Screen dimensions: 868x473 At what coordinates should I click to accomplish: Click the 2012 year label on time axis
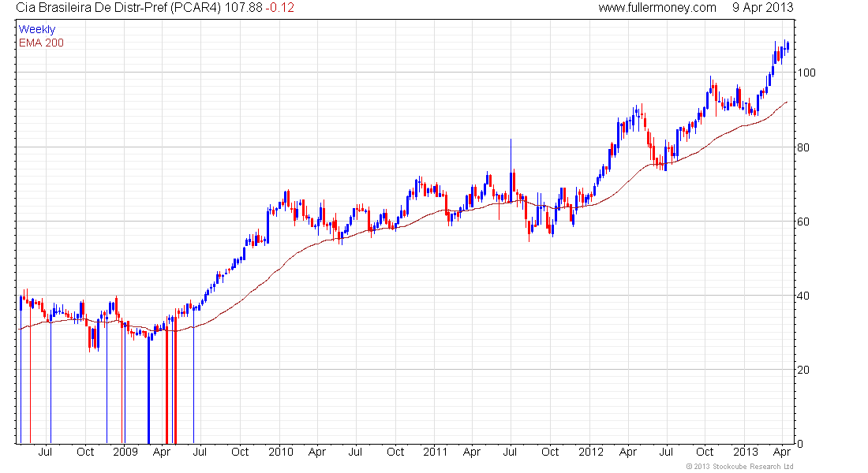tap(591, 452)
